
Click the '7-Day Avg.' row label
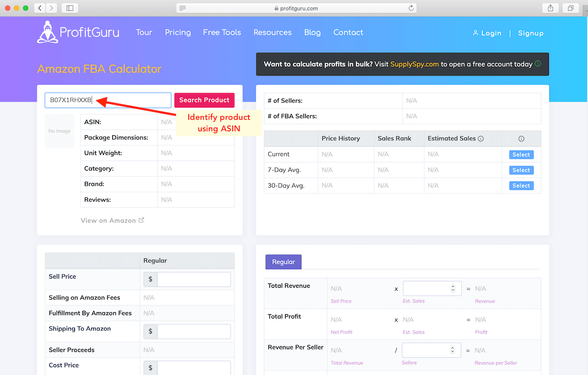[284, 170]
